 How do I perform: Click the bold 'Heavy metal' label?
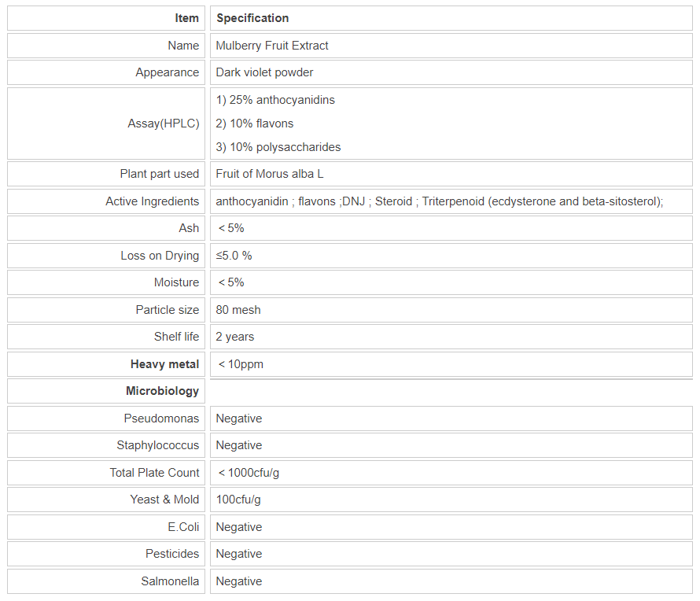tap(164, 364)
